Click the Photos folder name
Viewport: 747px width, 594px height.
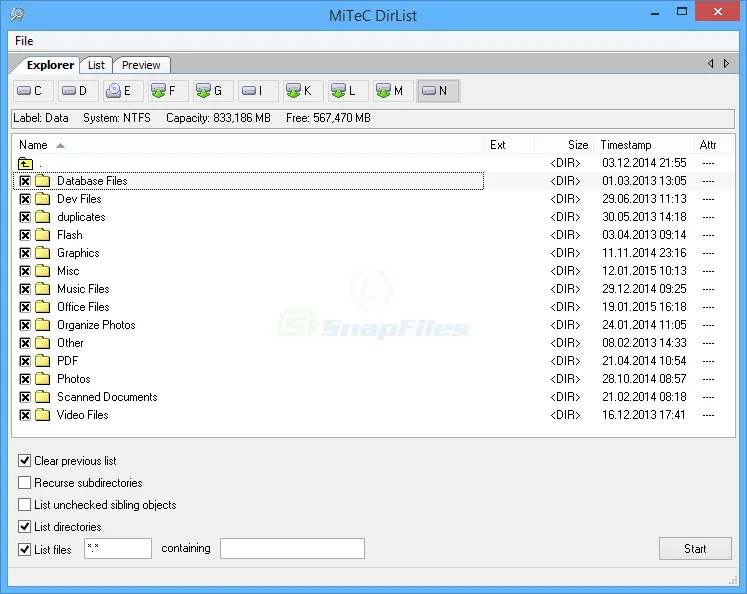73,379
